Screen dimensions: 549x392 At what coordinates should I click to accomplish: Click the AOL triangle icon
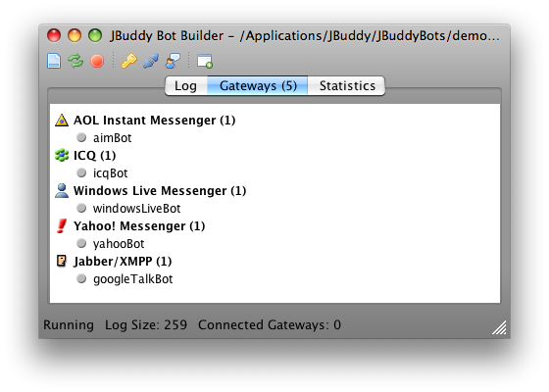(62, 120)
